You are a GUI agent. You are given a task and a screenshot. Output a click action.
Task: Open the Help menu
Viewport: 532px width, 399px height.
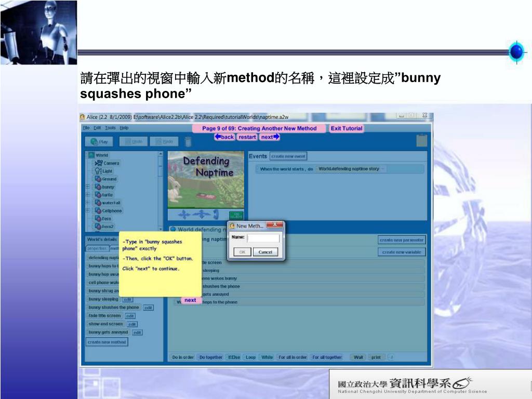pyautogui.click(x=124, y=128)
